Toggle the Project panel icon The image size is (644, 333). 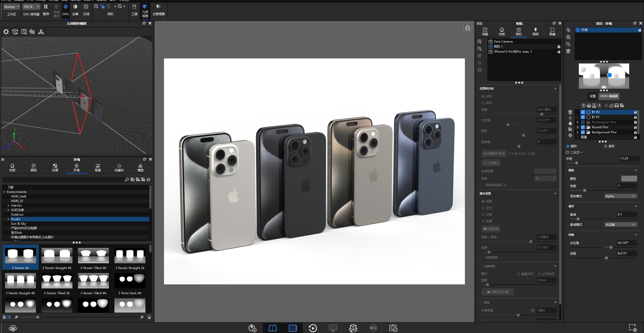[293, 328]
